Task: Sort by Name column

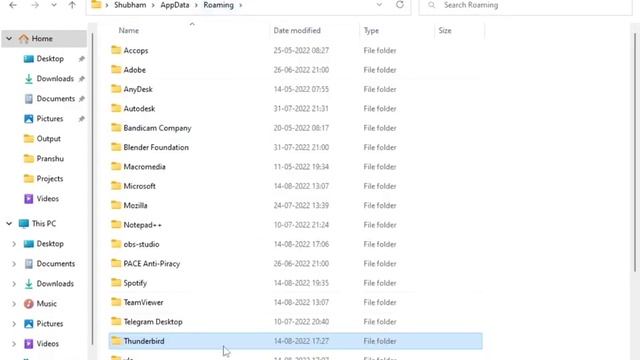Action: pyautogui.click(x=129, y=31)
